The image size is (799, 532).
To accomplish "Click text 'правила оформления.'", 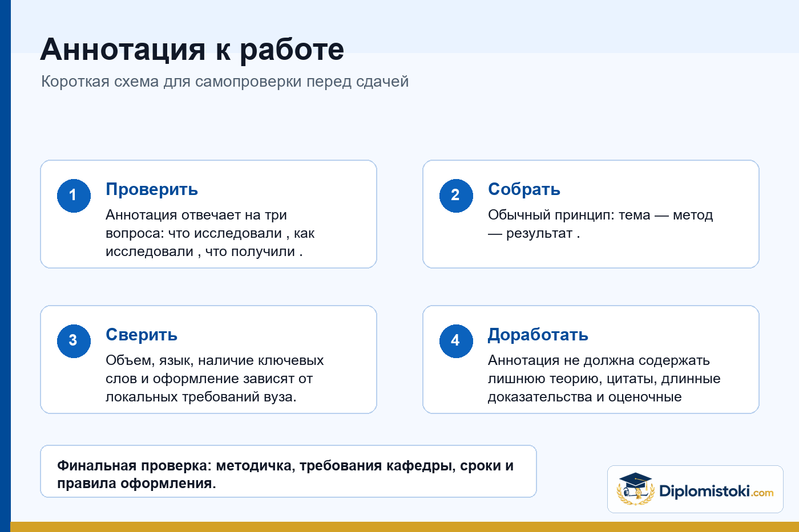I will 136,484.
